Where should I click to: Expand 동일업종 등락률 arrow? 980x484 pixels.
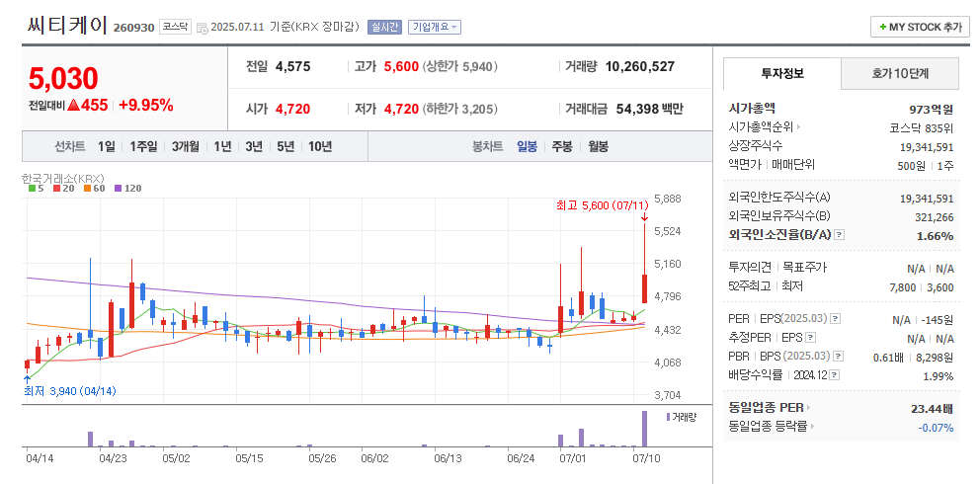pyautogui.click(x=812, y=427)
